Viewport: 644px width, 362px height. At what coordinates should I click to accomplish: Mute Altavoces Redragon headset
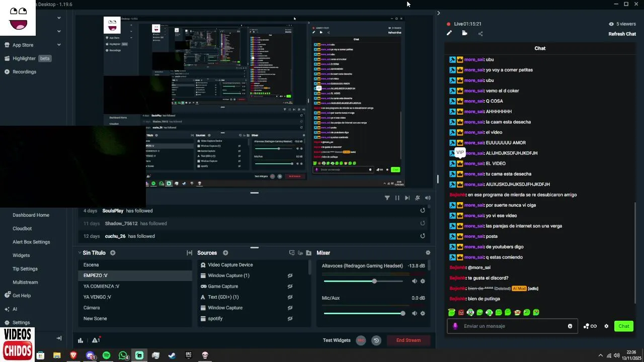pyautogui.click(x=415, y=281)
